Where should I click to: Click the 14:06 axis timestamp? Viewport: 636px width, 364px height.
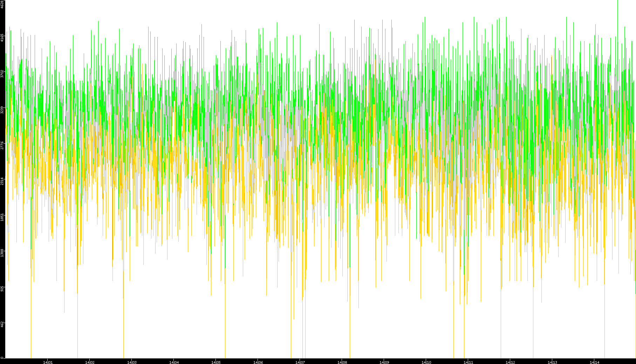tap(258, 362)
